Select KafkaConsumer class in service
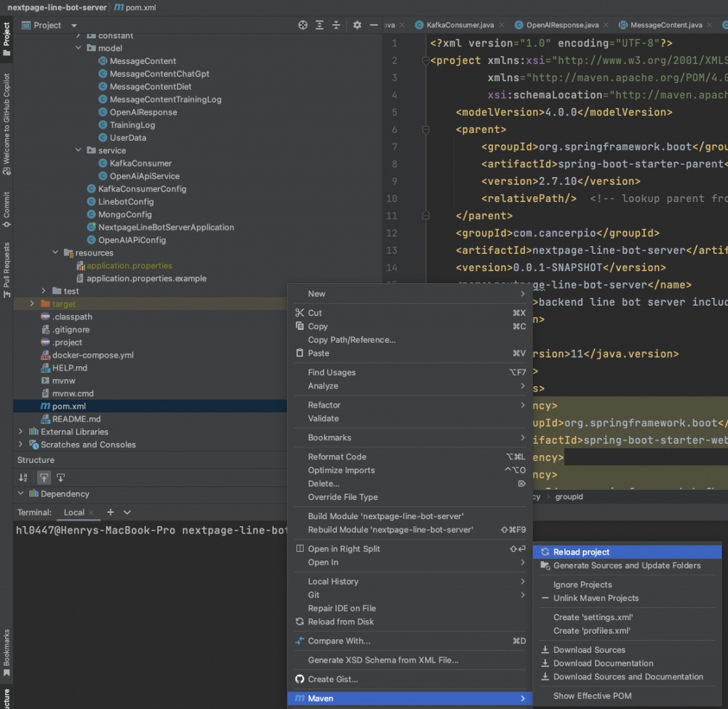This screenshot has width=728, height=709. 140,163
